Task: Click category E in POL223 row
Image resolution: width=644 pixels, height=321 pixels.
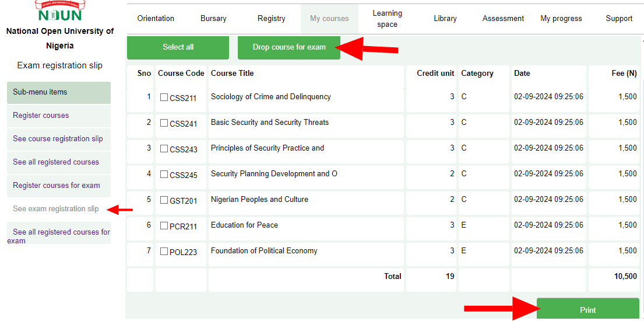Action: [x=464, y=250]
